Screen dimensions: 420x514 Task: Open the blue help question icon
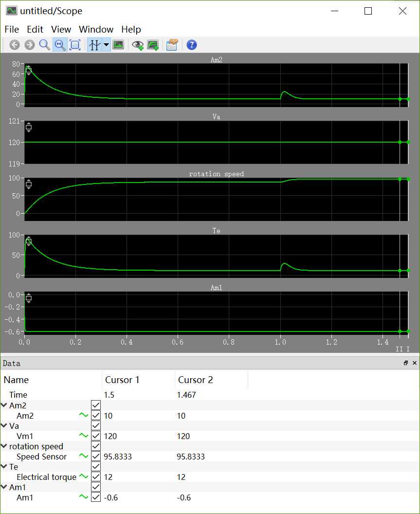click(x=192, y=45)
